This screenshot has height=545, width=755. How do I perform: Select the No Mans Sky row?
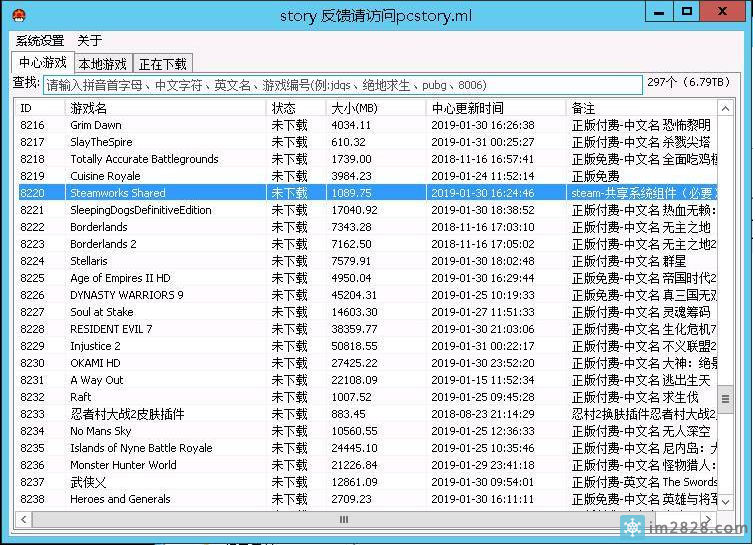(367, 431)
